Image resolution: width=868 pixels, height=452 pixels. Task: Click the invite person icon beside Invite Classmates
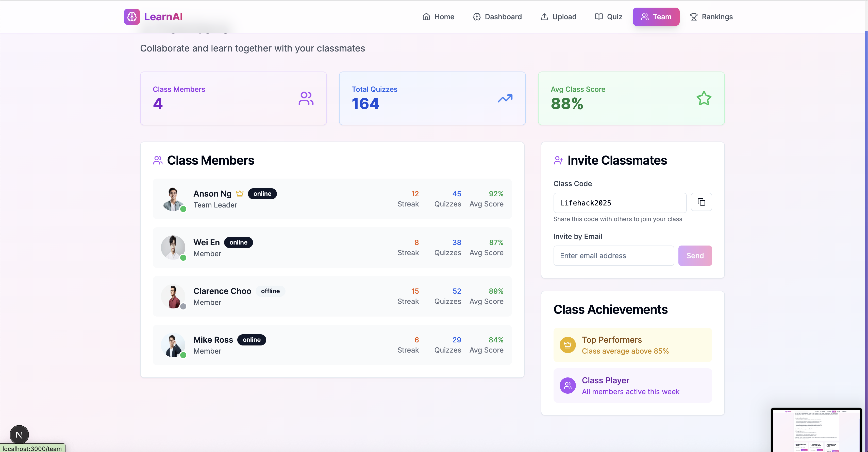click(x=558, y=160)
